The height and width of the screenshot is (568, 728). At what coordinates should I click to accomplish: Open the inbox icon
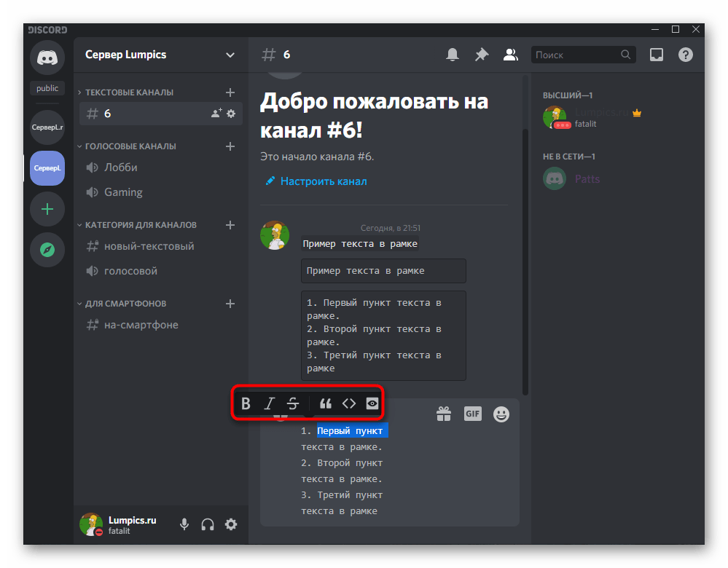656,55
